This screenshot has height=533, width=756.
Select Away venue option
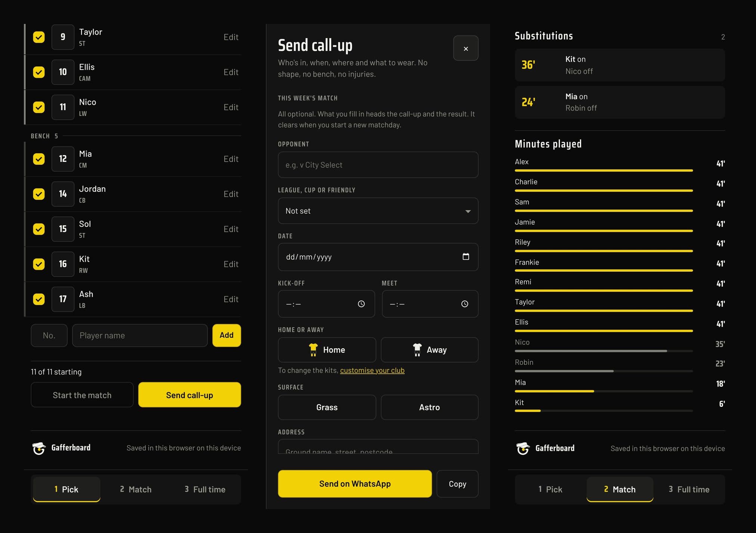430,350
